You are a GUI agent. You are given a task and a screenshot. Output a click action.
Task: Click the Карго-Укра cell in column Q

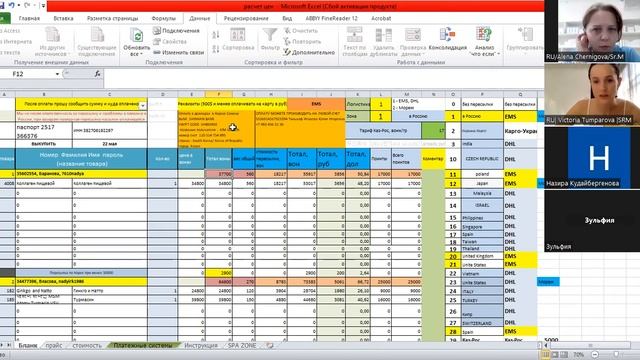point(520,131)
